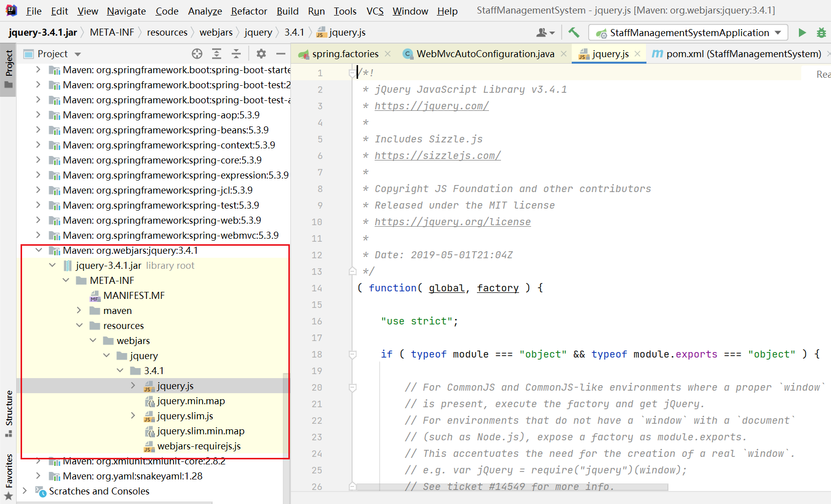Select Maven: spring-core:5.3.9 library

pos(162,160)
